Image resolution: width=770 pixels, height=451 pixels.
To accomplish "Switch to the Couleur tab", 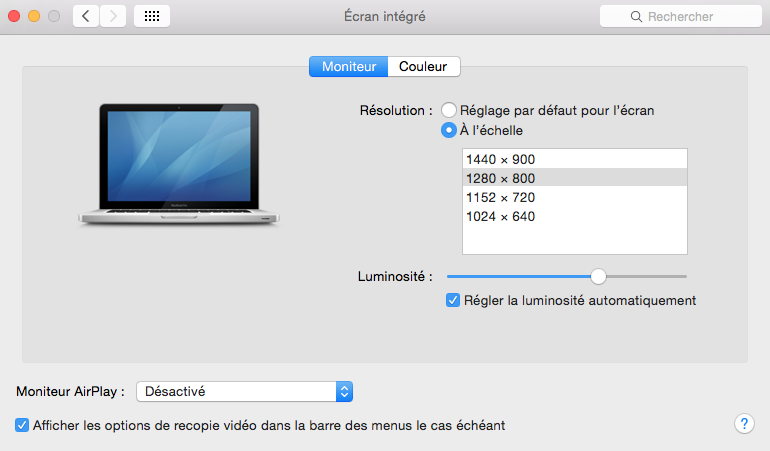I will click(423, 67).
